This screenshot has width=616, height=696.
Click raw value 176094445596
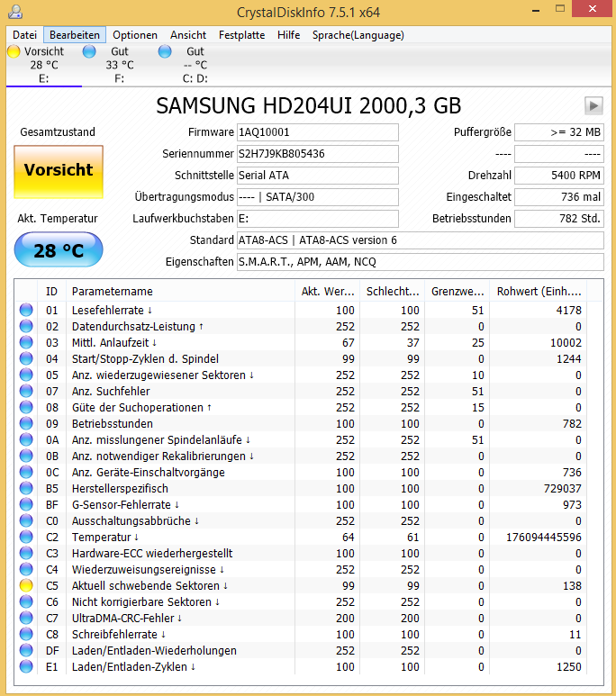tap(544, 538)
